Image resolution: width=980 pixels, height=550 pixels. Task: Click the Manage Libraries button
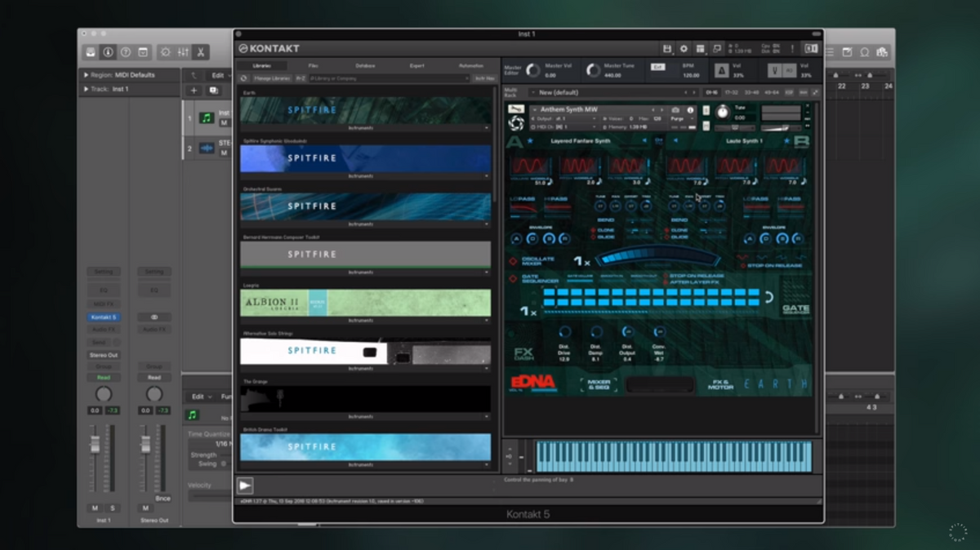click(271, 78)
